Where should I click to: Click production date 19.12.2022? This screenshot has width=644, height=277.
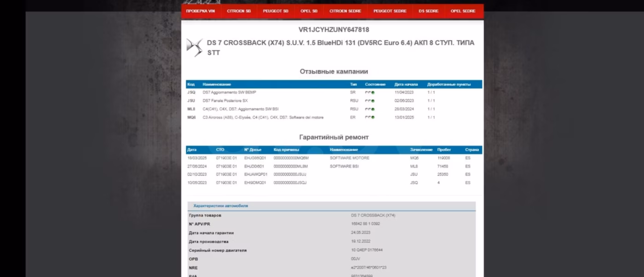361,242
